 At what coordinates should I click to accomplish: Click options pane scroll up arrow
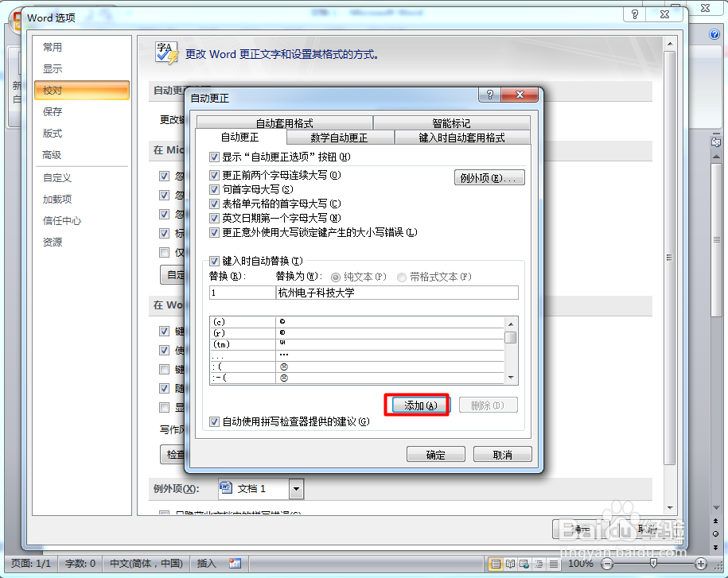tap(669, 44)
